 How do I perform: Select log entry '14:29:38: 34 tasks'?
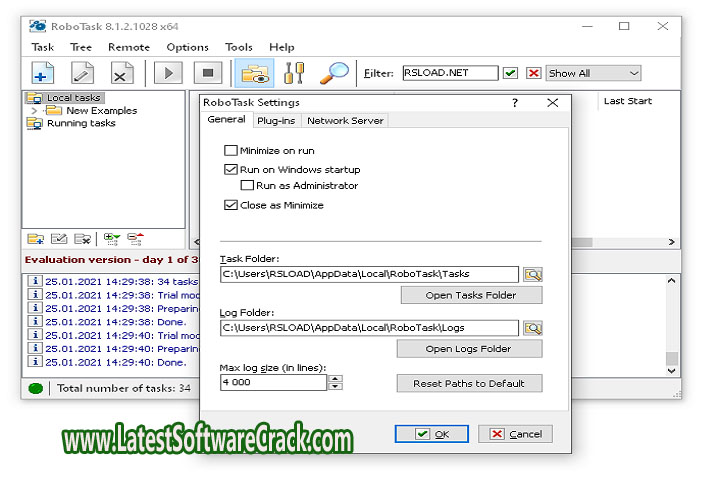coord(113,282)
